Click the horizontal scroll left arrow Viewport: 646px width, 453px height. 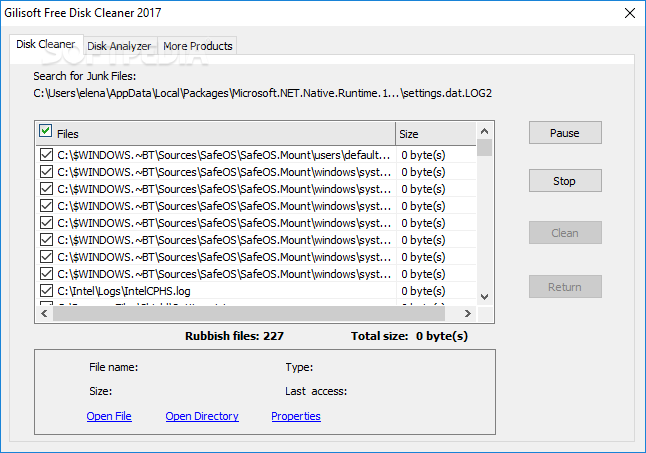(x=44, y=313)
